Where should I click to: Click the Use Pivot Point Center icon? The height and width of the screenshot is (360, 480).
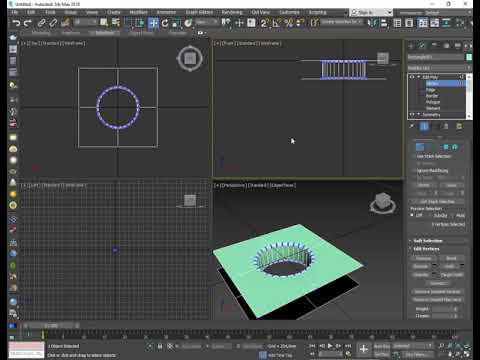tap(226, 23)
